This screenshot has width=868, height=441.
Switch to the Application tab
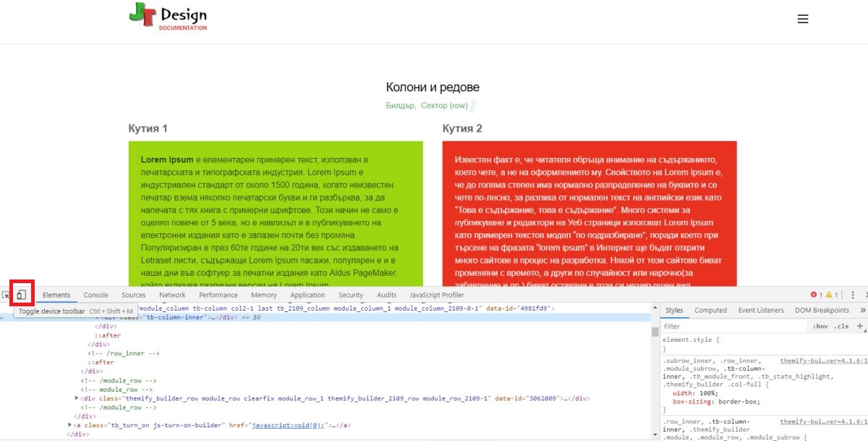click(x=307, y=295)
